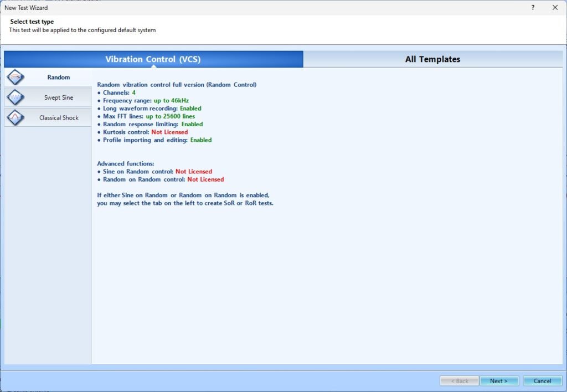Cancel the New Test Wizard
This screenshot has height=392, width=567.
[x=542, y=381]
